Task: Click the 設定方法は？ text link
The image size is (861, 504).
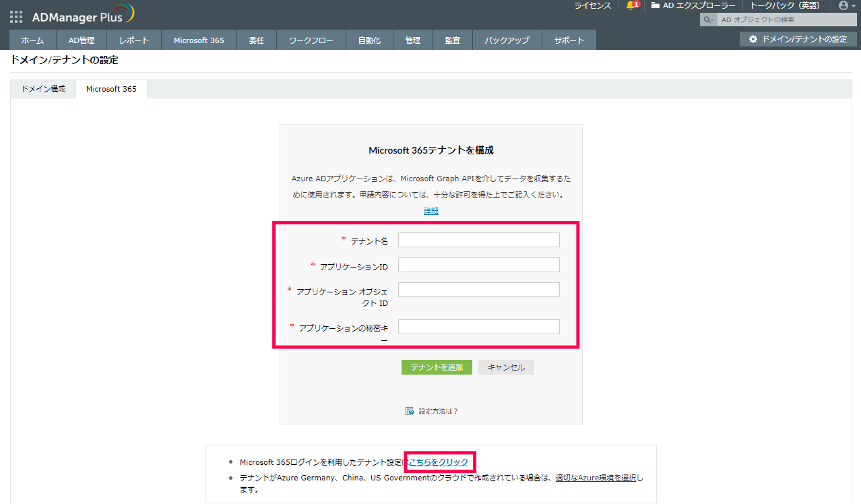Action: (438, 411)
